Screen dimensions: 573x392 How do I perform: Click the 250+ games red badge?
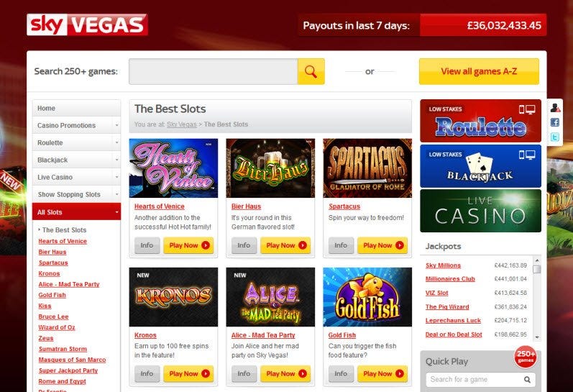(526, 356)
